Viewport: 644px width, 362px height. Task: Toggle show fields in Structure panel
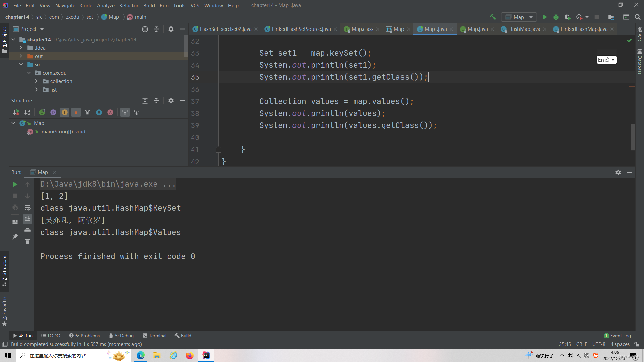(65, 112)
